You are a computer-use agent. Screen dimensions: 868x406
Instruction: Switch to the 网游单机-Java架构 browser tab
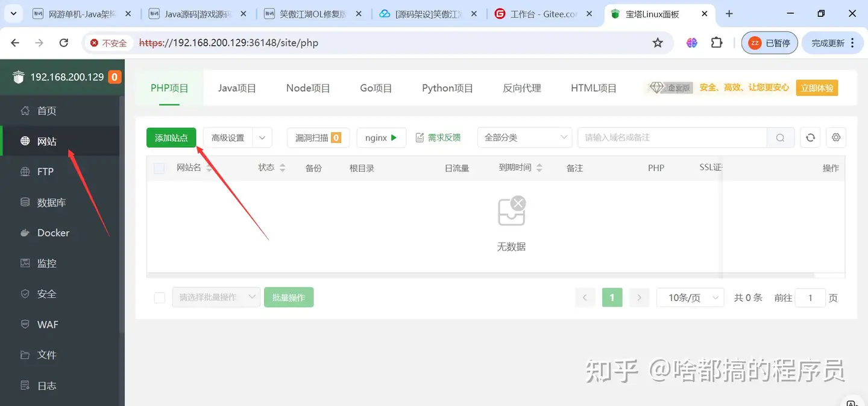click(x=83, y=14)
